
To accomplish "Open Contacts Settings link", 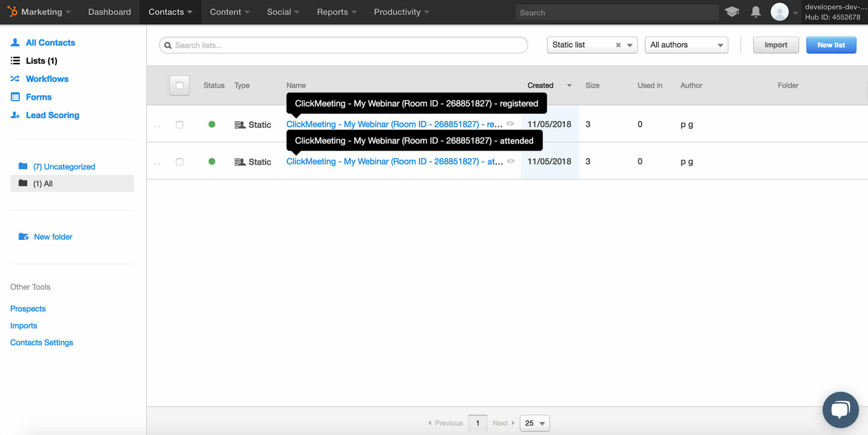I will (42, 342).
